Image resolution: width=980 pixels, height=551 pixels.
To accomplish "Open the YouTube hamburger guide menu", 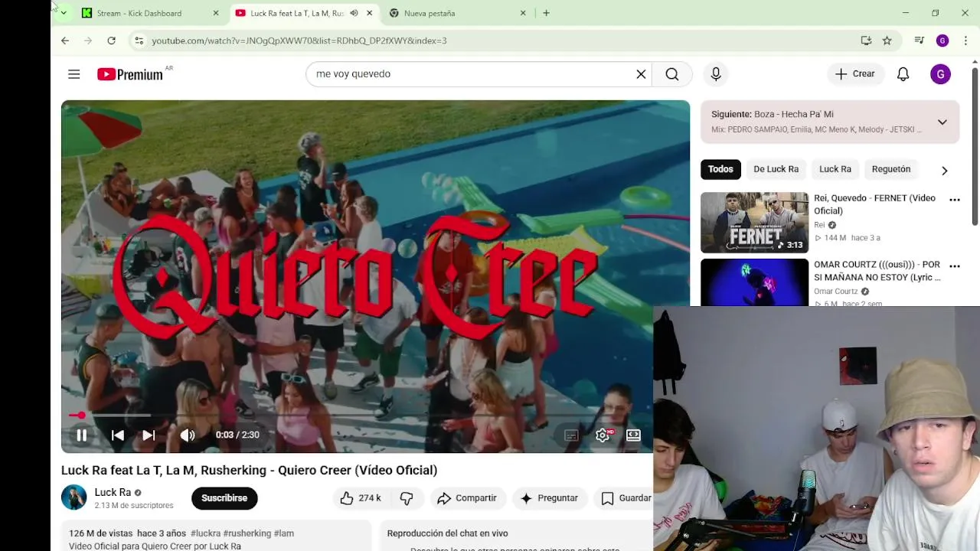I will [73, 74].
